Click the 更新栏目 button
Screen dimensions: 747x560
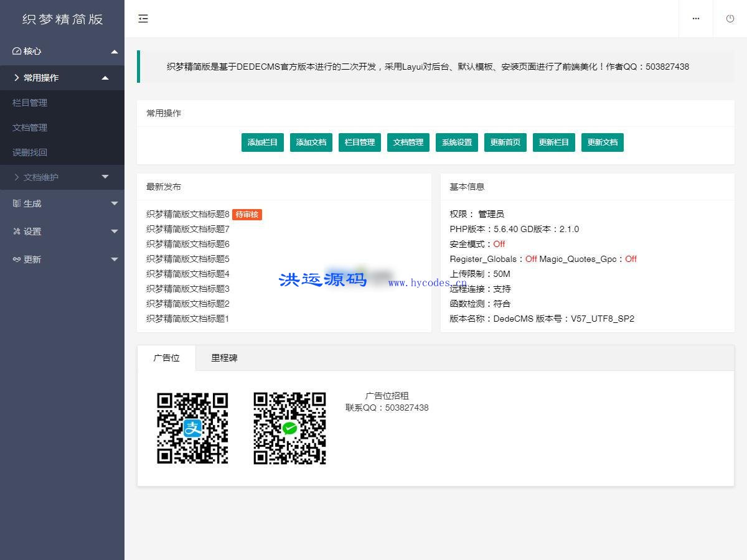554,142
